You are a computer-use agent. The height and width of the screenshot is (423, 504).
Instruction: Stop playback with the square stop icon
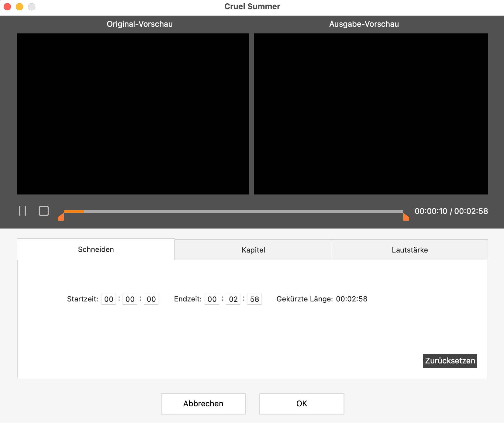point(44,211)
